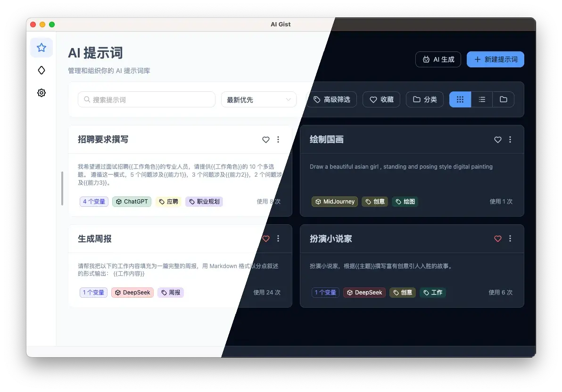
Task: Click the magnifier icon in the search box
Action: [x=86, y=99]
